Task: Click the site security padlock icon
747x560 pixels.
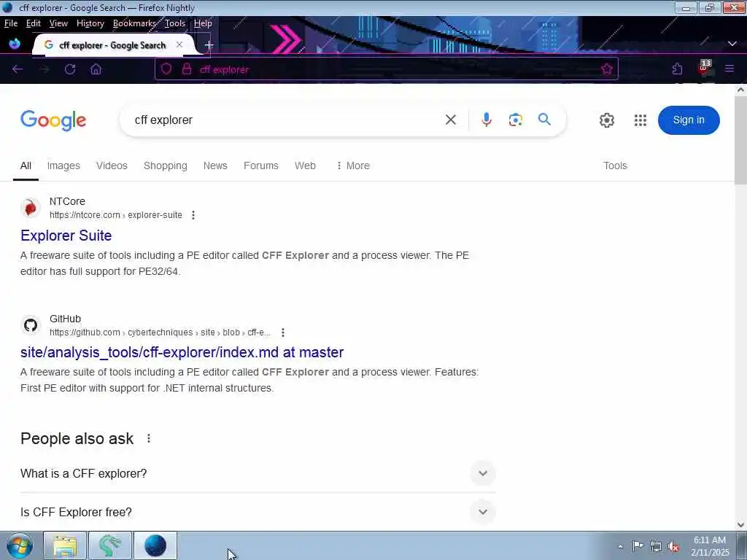Action: pyautogui.click(x=187, y=69)
